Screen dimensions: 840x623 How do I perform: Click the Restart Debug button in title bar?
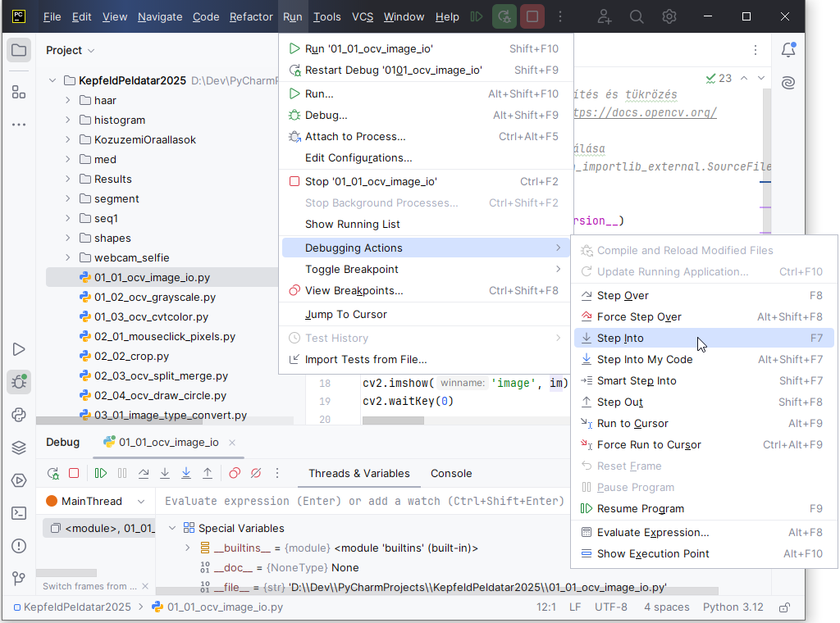pyautogui.click(x=504, y=16)
